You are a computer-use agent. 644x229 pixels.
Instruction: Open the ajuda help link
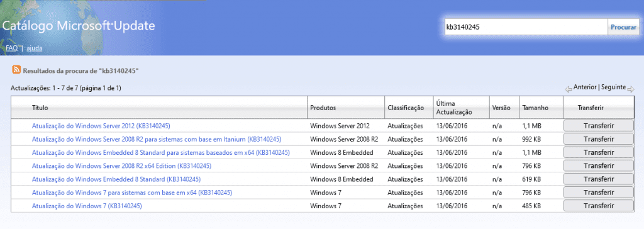point(35,48)
